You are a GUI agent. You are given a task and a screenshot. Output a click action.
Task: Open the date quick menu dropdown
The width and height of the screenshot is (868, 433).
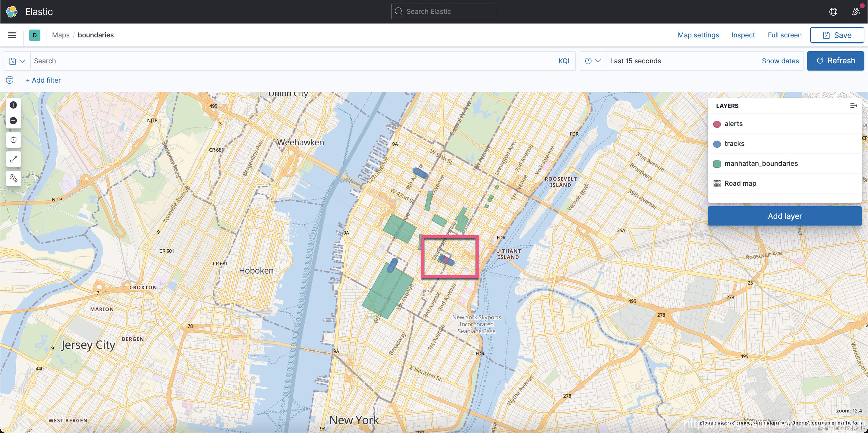click(593, 61)
